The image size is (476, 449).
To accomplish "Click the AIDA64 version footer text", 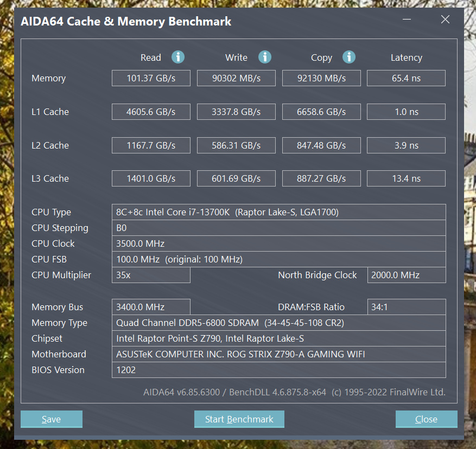I will point(294,392).
